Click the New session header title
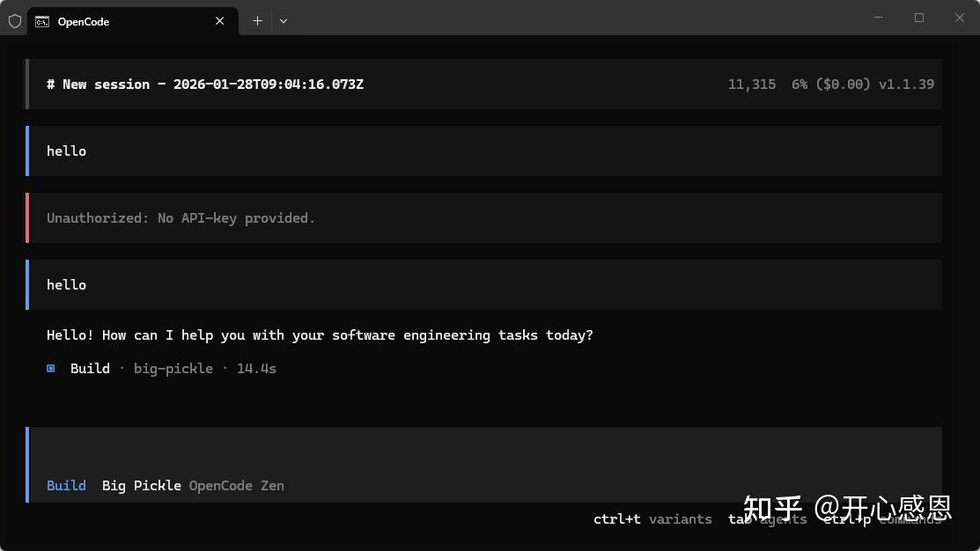Image resolution: width=980 pixels, height=551 pixels. click(205, 84)
